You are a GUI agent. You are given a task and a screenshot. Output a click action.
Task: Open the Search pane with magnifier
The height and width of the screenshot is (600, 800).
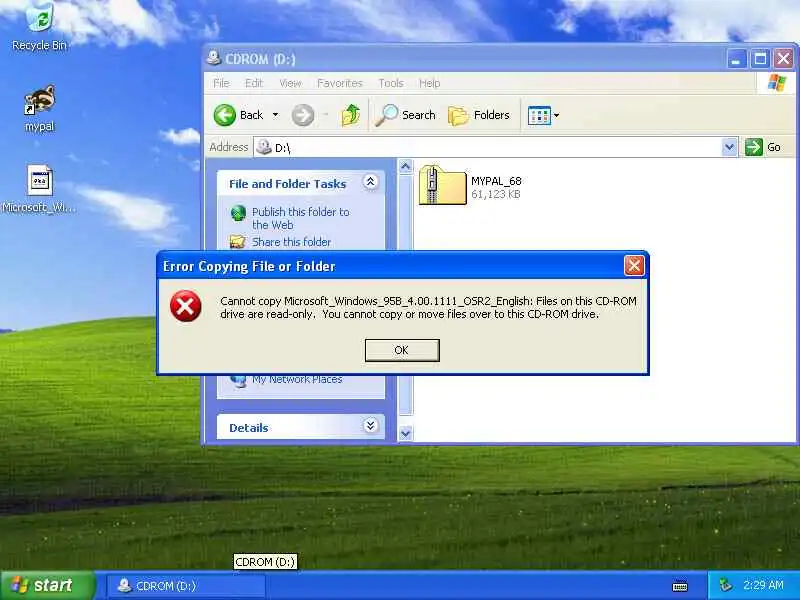(x=406, y=115)
